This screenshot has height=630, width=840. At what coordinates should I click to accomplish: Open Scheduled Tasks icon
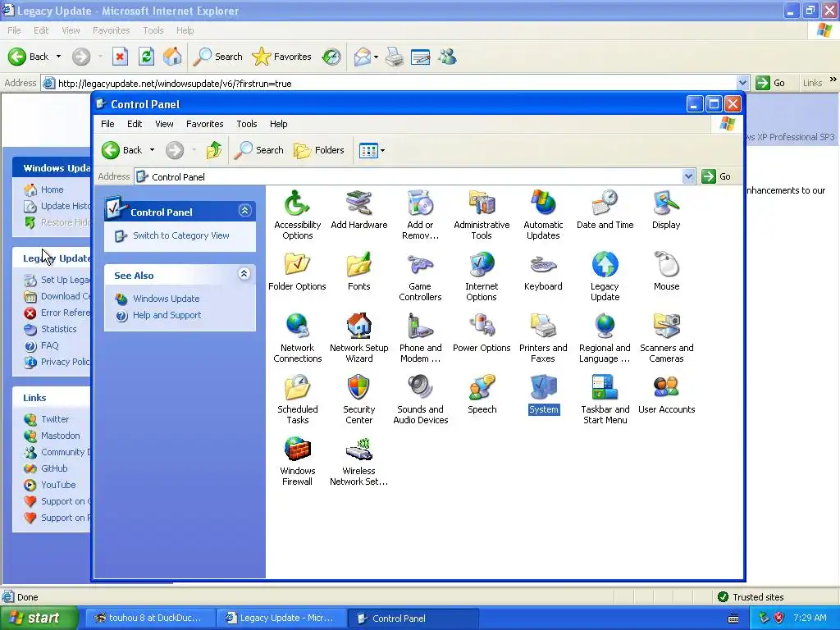coord(297,400)
